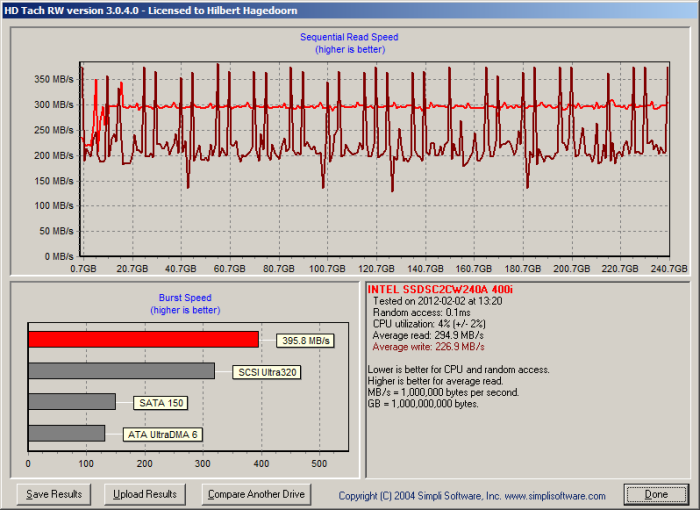This screenshot has height=510, width=700.
Task: Click the SATA 150 label
Action: (x=160, y=403)
